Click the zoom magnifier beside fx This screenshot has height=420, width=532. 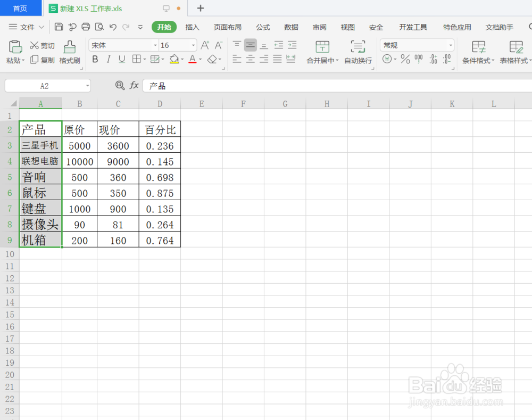click(x=120, y=86)
